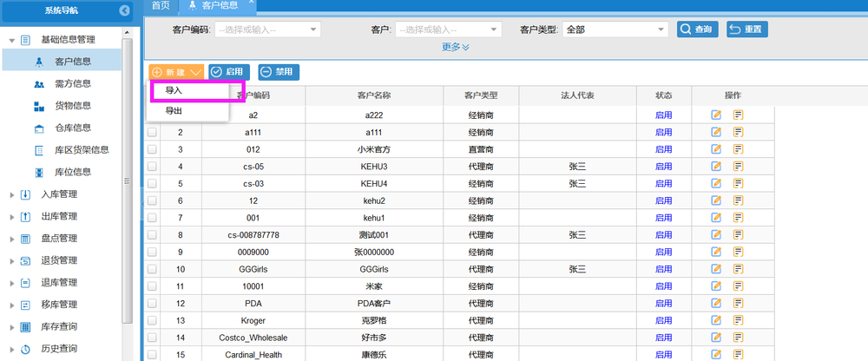The width and height of the screenshot is (868, 361).
Task: Open 需方信息 in sidebar
Action: [x=73, y=84]
